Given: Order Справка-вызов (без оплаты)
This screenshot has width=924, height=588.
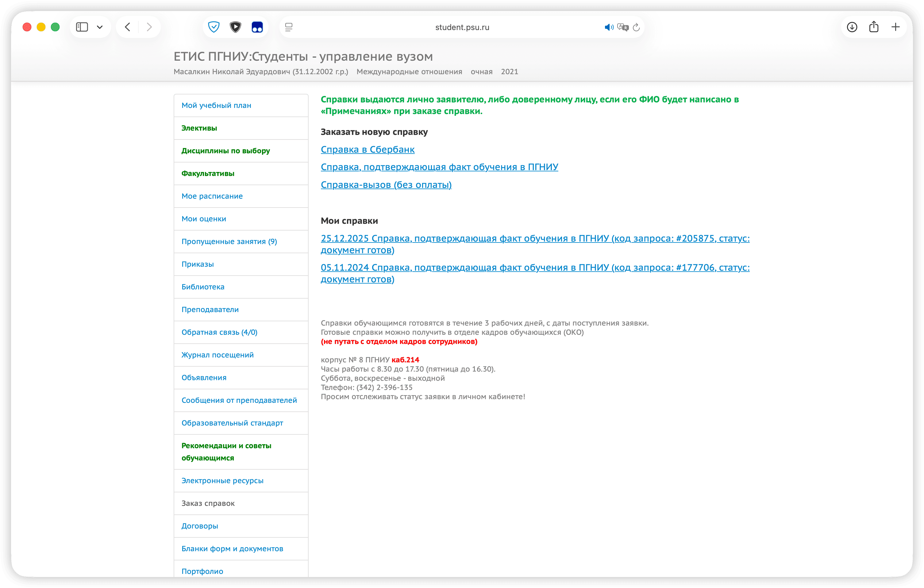Looking at the screenshot, I should pyautogui.click(x=386, y=185).
